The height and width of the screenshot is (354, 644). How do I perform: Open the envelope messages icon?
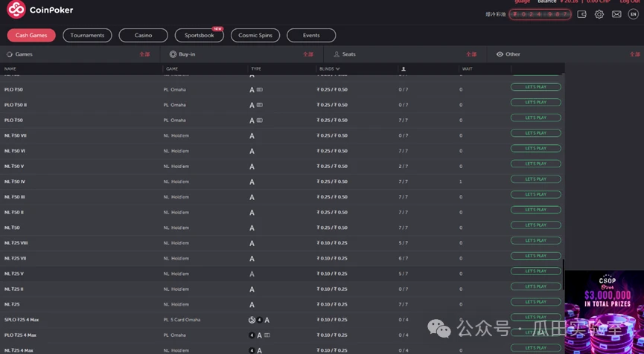(616, 14)
